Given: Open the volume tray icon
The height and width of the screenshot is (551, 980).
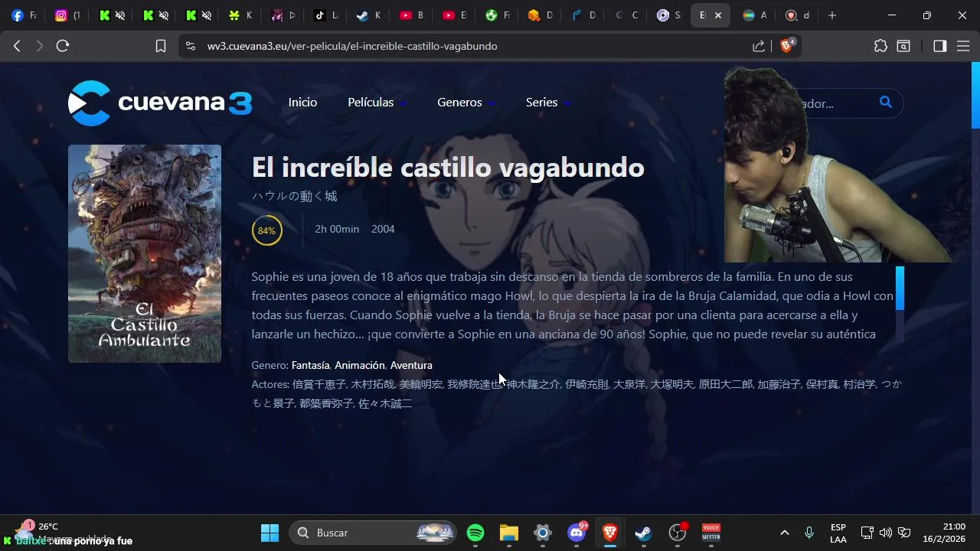Looking at the screenshot, I should point(886,533).
